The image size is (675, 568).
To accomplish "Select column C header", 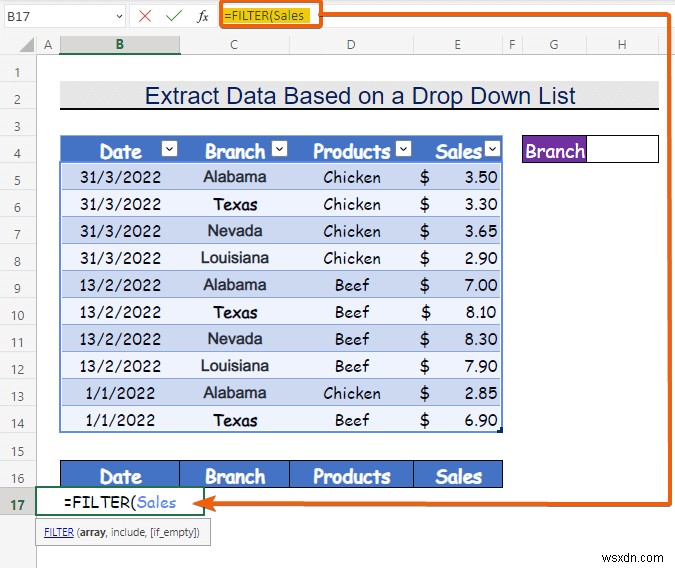I will click(234, 44).
